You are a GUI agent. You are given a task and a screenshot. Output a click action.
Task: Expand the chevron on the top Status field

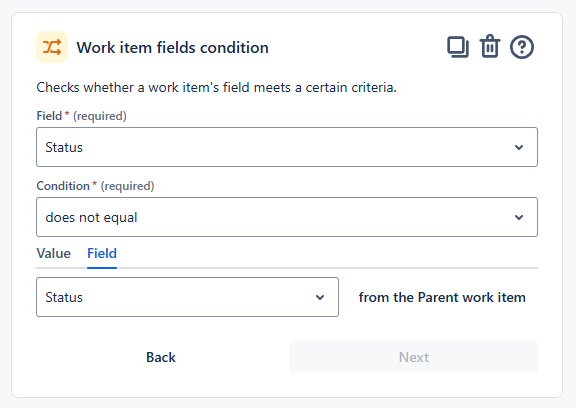pyautogui.click(x=519, y=147)
